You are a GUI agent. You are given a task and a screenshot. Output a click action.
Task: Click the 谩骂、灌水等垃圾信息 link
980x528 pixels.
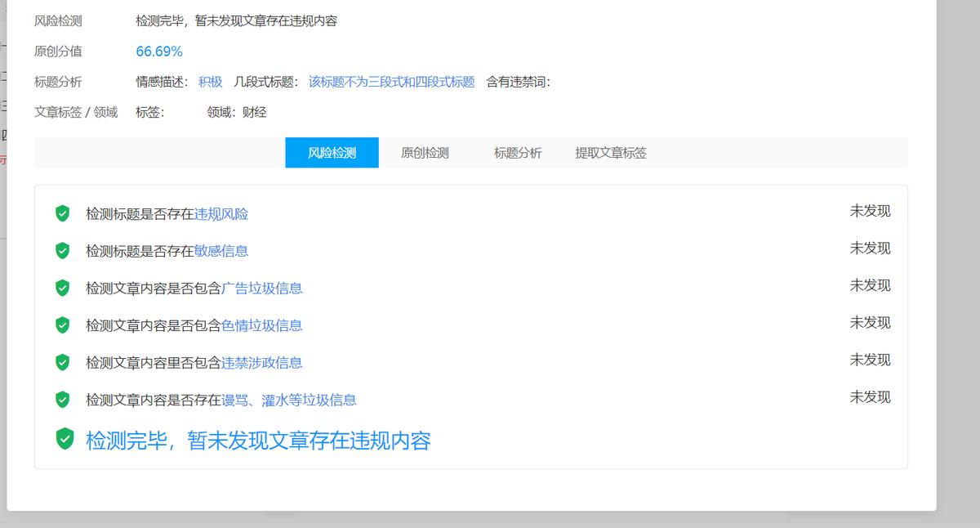pyautogui.click(x=291, y=400)
